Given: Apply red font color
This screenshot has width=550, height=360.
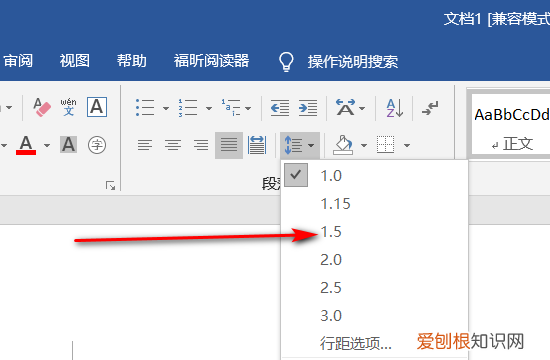Looking at the screenshot, I should 26,145.
